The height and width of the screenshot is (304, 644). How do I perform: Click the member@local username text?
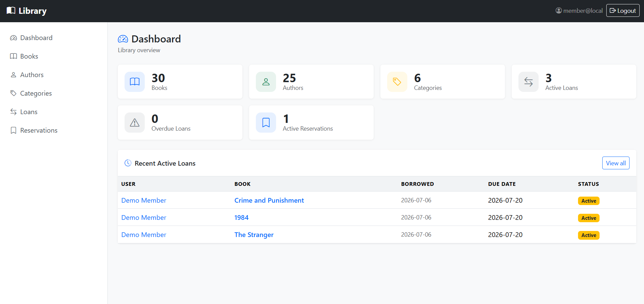[583, 11]
